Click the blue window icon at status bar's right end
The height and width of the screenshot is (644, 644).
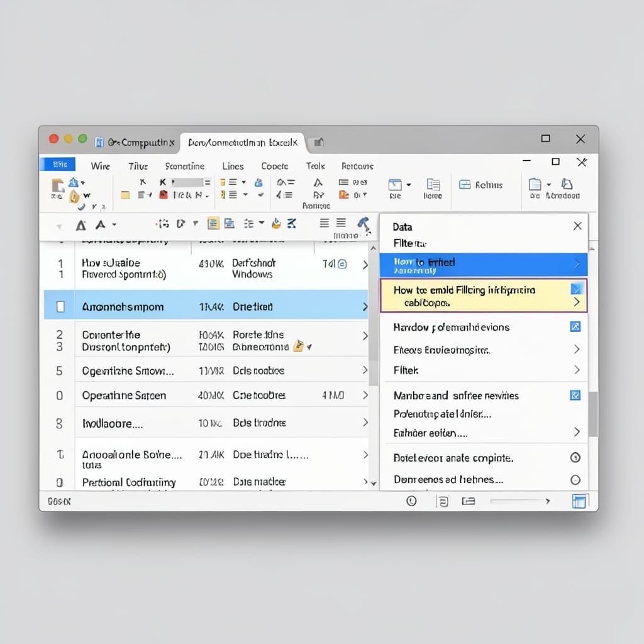[579, 501]
